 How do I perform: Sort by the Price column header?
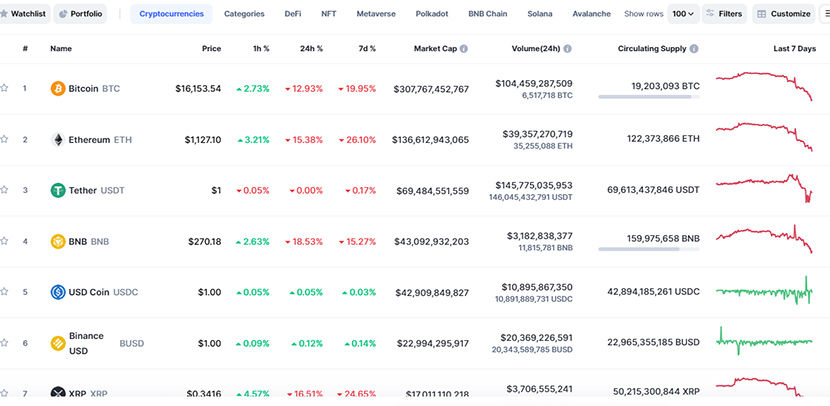tap(211, 49)
